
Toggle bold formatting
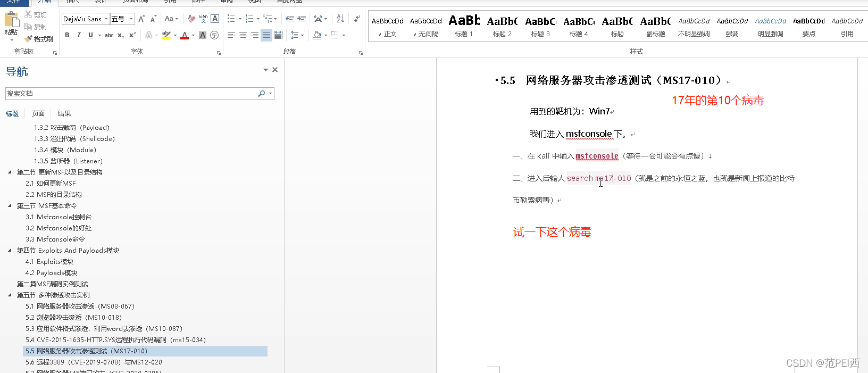(67, 35)
